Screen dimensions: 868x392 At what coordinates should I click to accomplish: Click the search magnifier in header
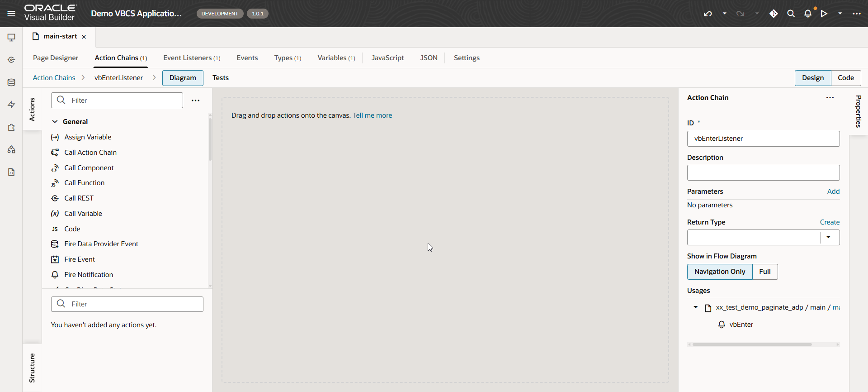(x=791, y=14)
